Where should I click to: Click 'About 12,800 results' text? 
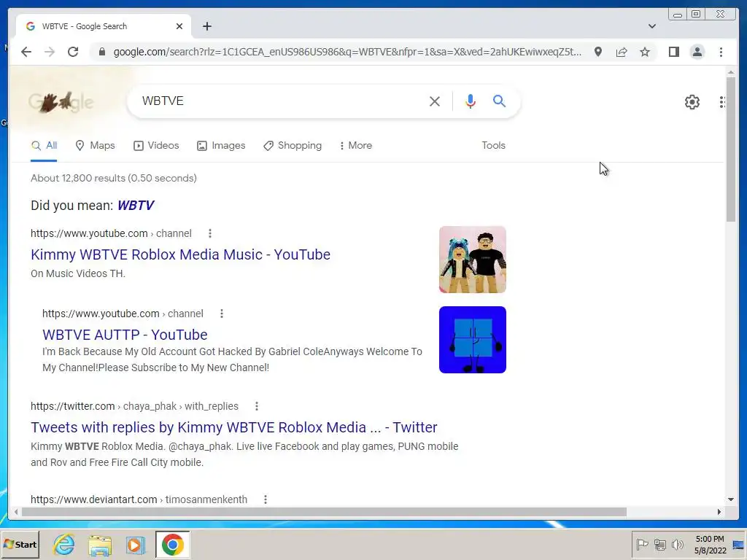[113, 178]
